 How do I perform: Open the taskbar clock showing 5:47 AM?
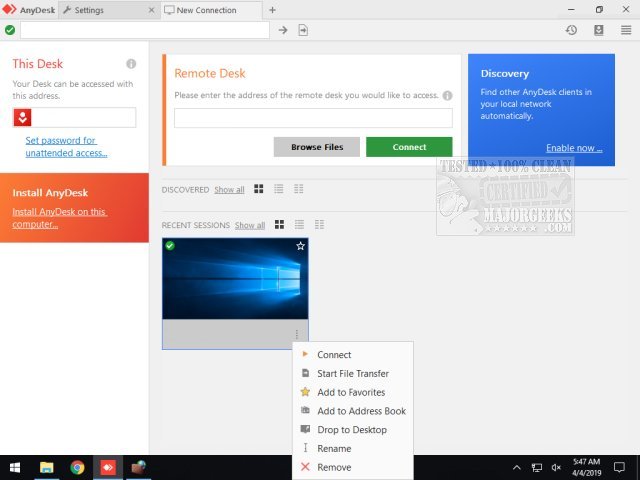click(x=587, y=467)
